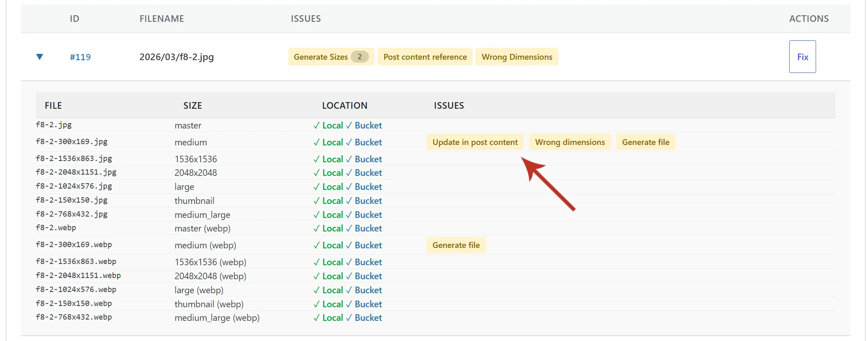Click the ACTIONS column header

pos(809,19)
